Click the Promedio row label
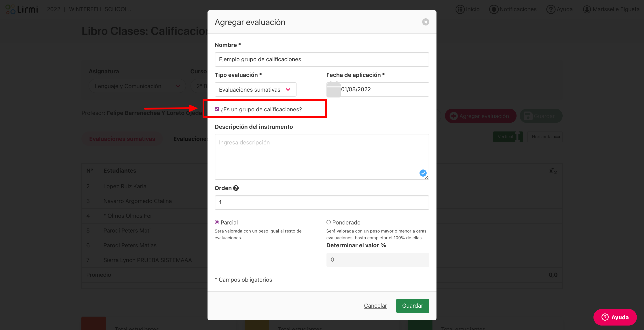This screenshot has height=330, width=644. pyautogui.click(x=98, y=275)
